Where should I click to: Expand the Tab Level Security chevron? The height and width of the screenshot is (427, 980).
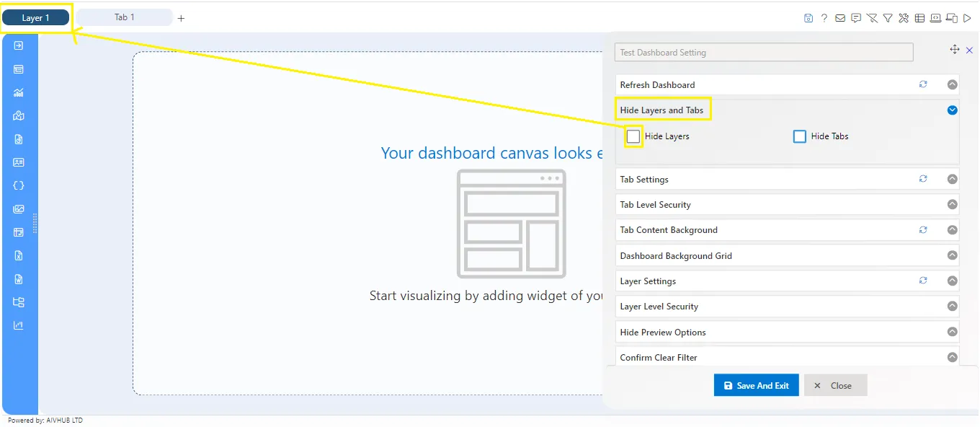(953, 205)
